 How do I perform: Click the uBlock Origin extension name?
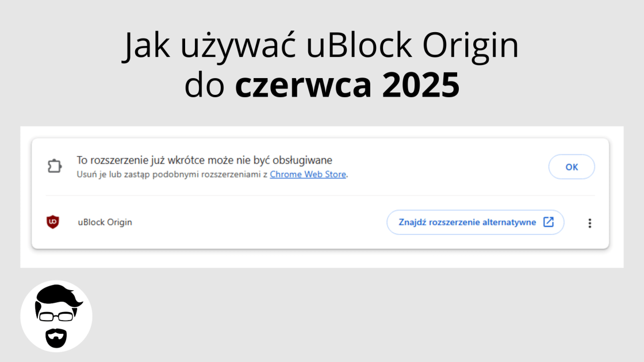click(104, 222)
